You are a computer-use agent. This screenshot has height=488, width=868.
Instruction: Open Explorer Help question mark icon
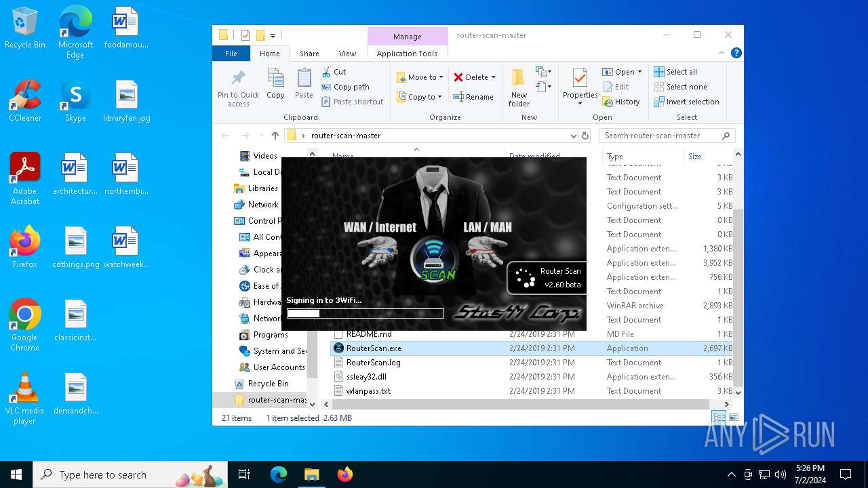pyautogui.click(x=736, y=53)
